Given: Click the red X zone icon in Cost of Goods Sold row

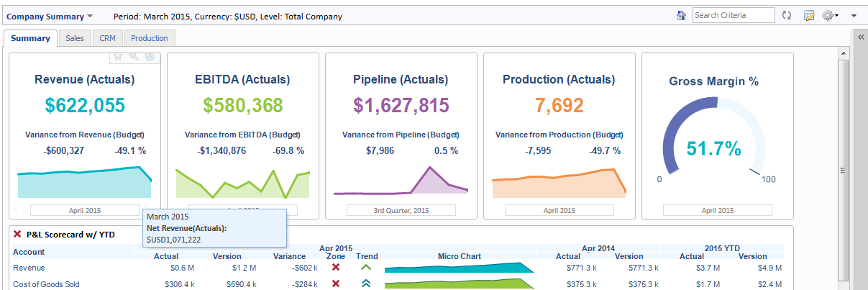Looking at the screenshot, I should coord(335,284).
